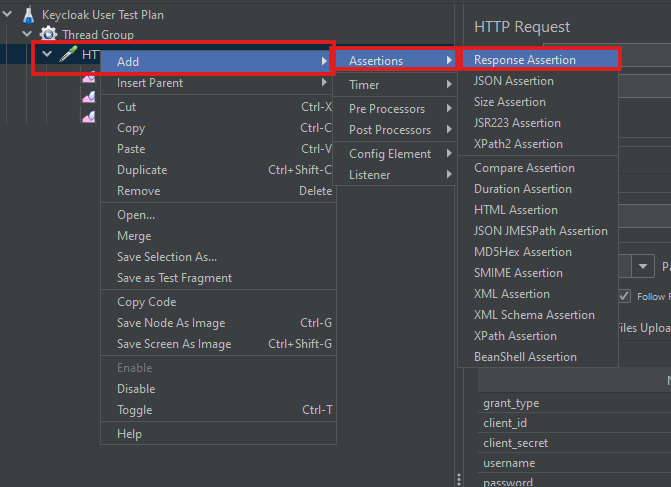Click the Thread Group gear icon
The height and width of the screenshot is (487, 671).
48,34
